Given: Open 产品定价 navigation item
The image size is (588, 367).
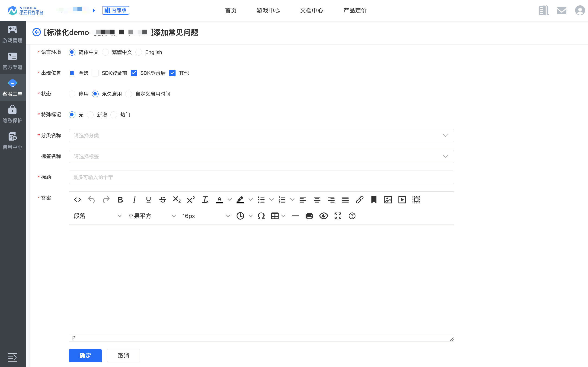Looking at the screenshot, I should point(355,10).
